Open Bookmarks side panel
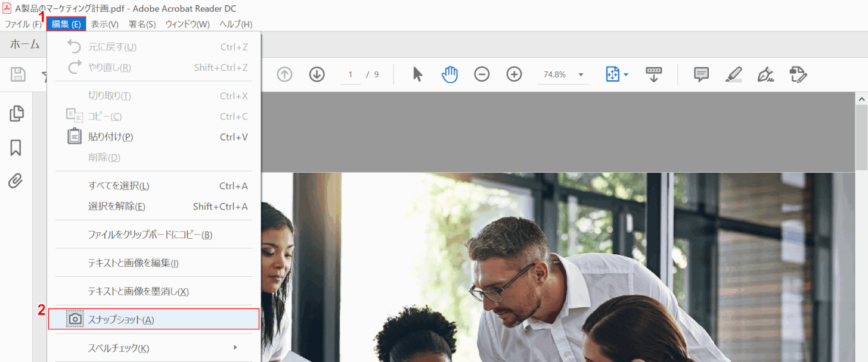The height and width of the screenshot is (362, 868). pos(16,148)
